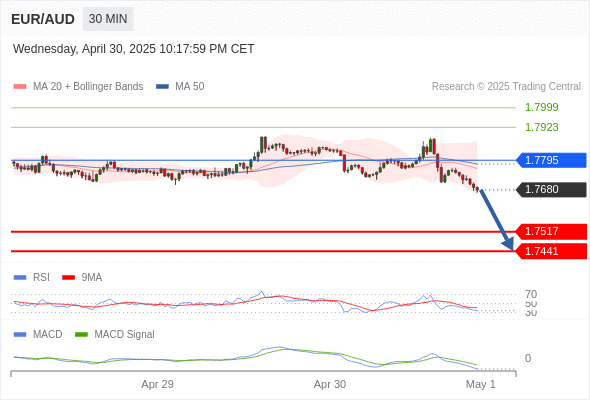Click the chart timestamp text

point(134,49)
